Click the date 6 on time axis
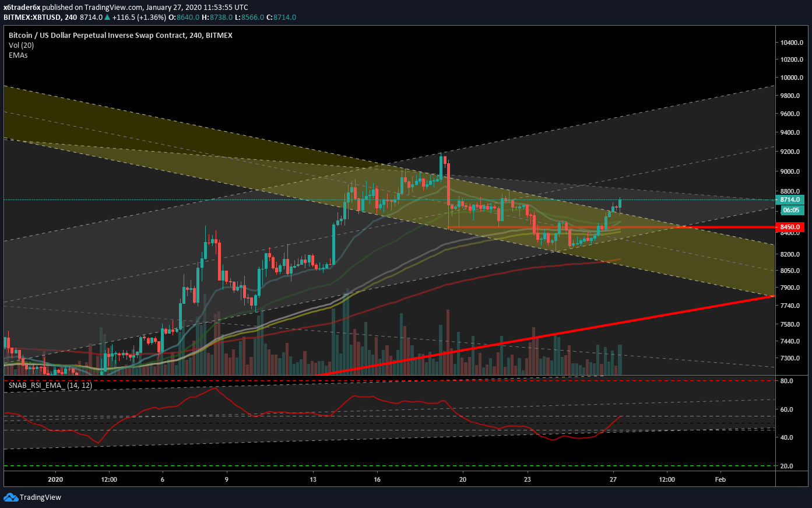 pyautogui.click(x=163, y=479)
